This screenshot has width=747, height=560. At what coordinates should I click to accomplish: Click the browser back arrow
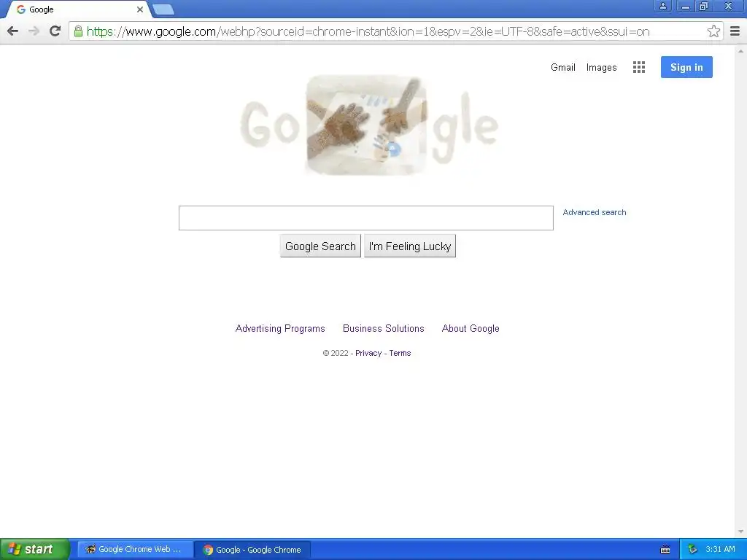13,31
